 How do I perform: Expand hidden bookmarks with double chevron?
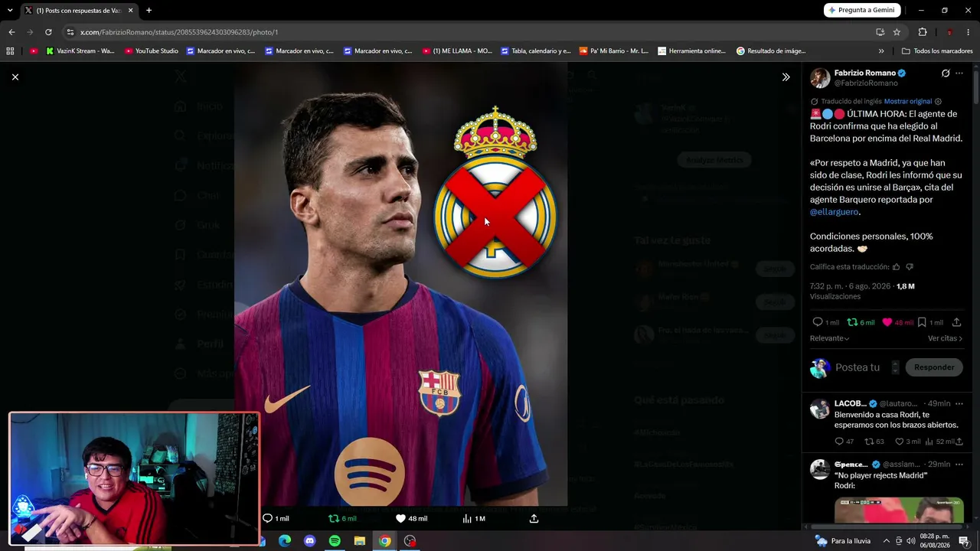pos(881,51)
